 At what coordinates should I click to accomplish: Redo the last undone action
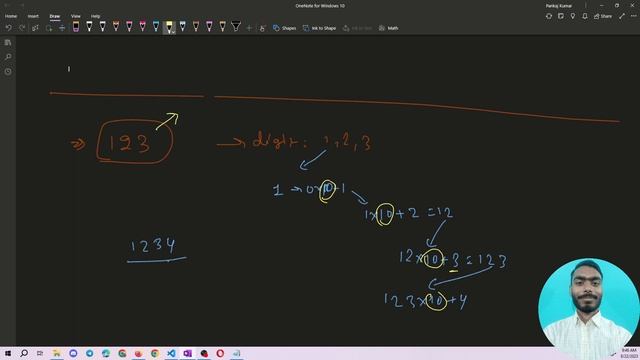(x=22, y=28)
